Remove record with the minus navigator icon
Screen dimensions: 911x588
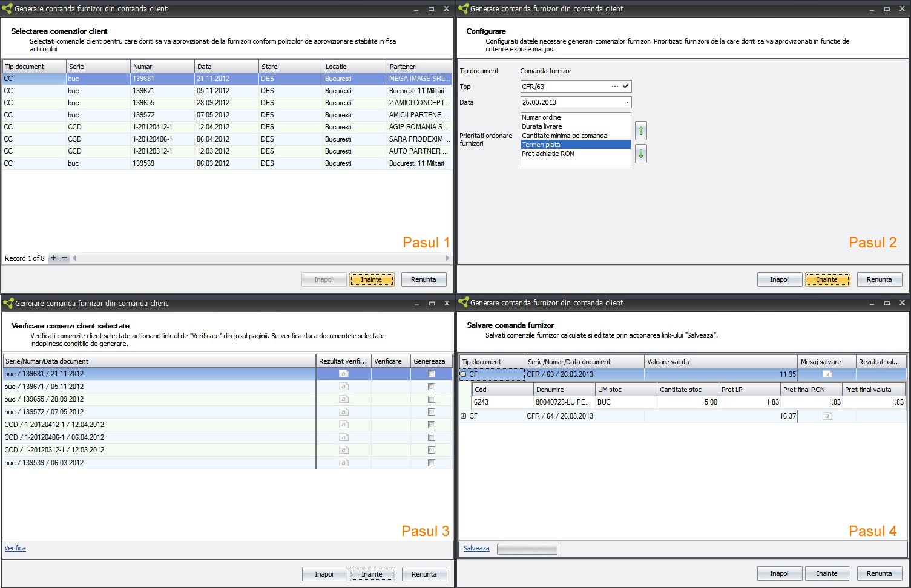coord(64,258)
